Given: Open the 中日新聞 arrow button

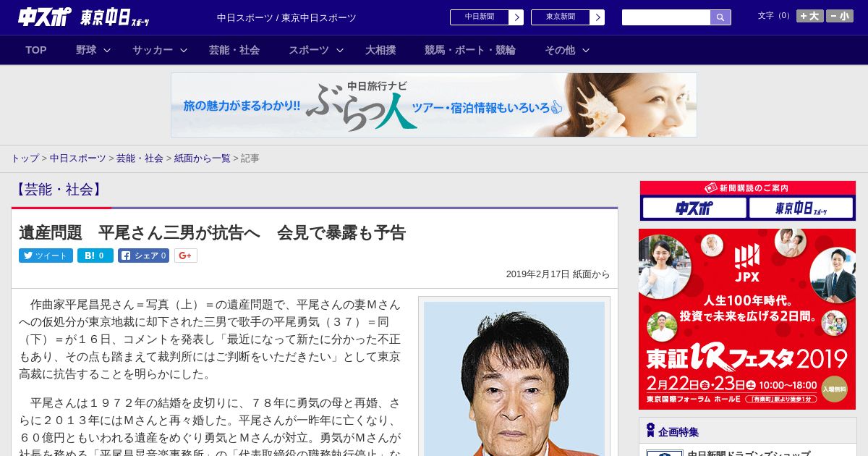Looking at the screenshot, I should (516, 17).
